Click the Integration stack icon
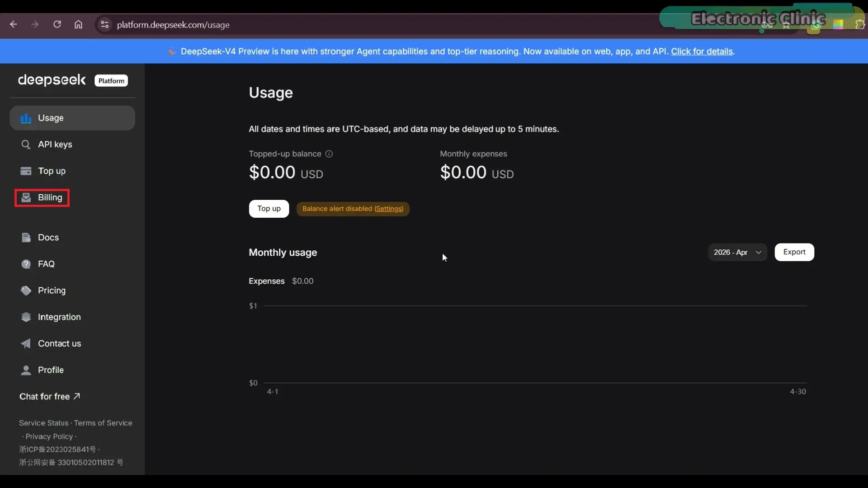This screenshot has width=868, height=488. tap(26, 317)
